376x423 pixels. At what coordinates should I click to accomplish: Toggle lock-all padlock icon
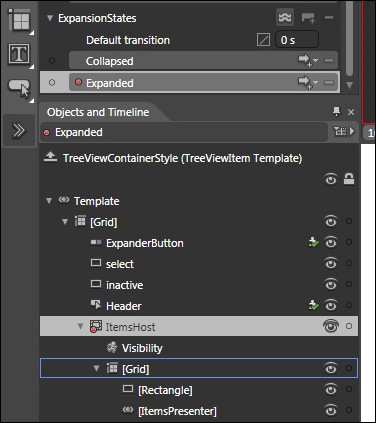point(349,179)
